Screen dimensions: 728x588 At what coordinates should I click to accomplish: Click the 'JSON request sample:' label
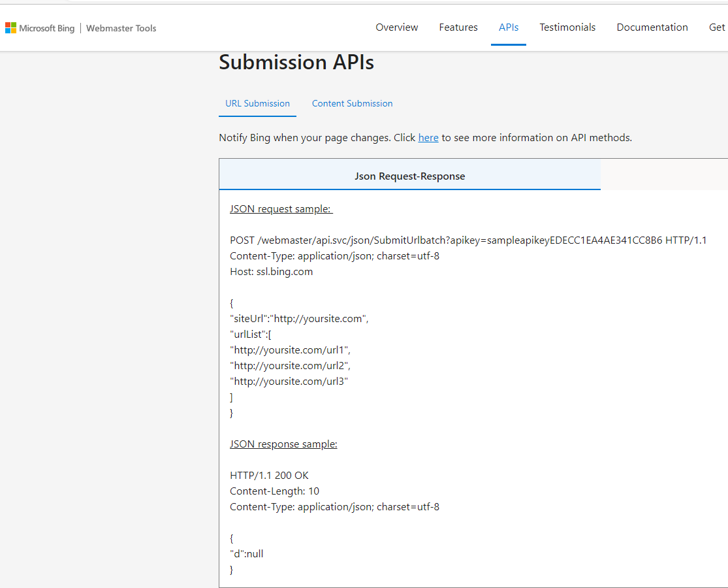click(281, 209)
